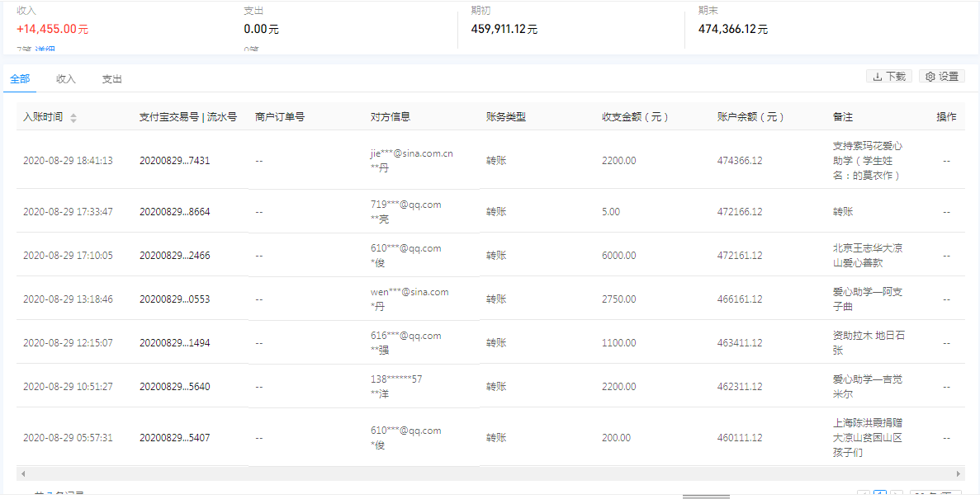This screenshot has height=499, width=980.
Task: Click the 账务类型 column header
Action: tap(505, 117)
